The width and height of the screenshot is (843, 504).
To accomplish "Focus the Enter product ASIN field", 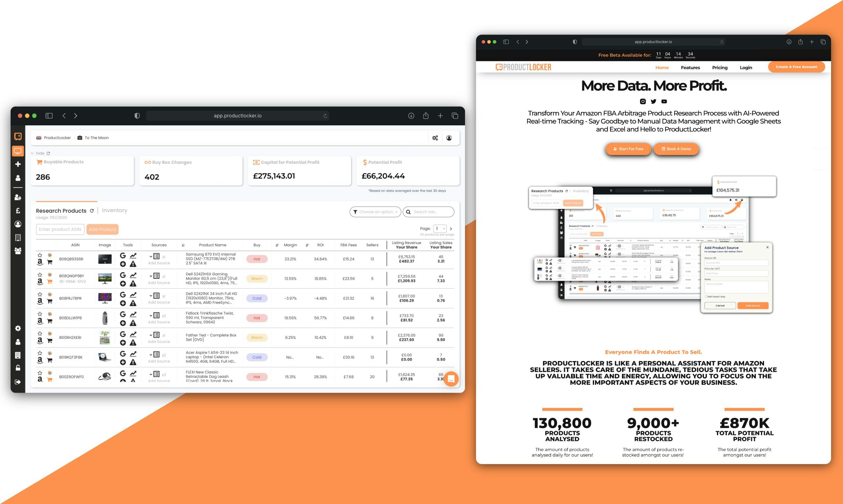I will click(x=60, y=229).
